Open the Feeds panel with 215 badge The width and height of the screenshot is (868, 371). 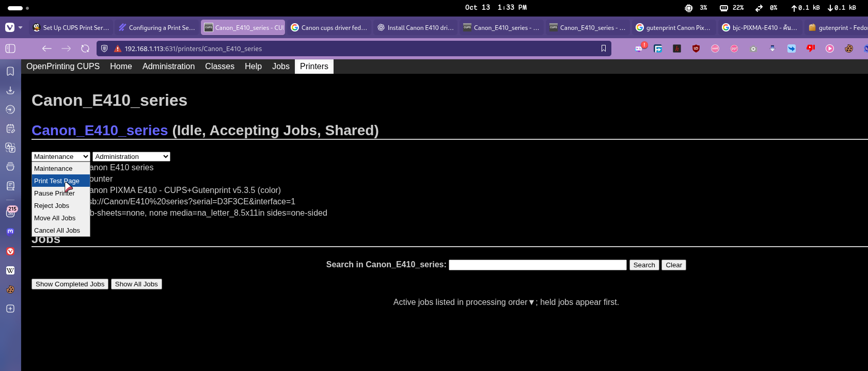click(x=10, y=212)
